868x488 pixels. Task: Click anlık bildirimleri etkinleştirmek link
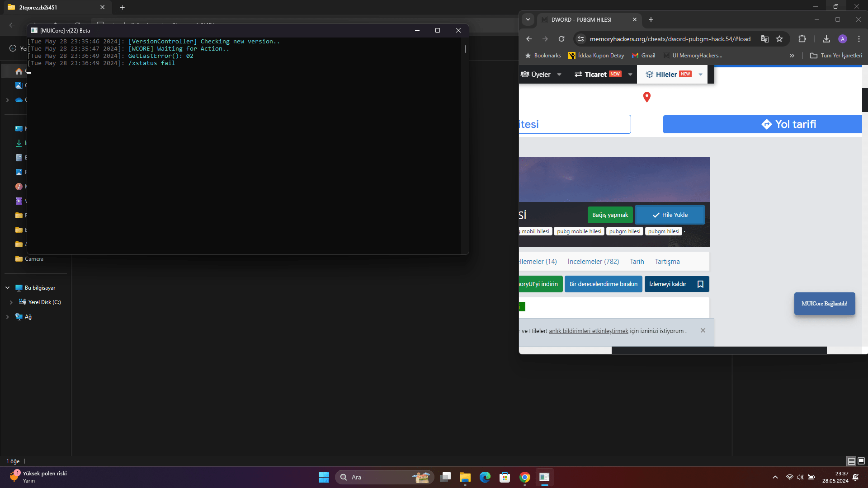pyautogui.click(x=589, y=331)
